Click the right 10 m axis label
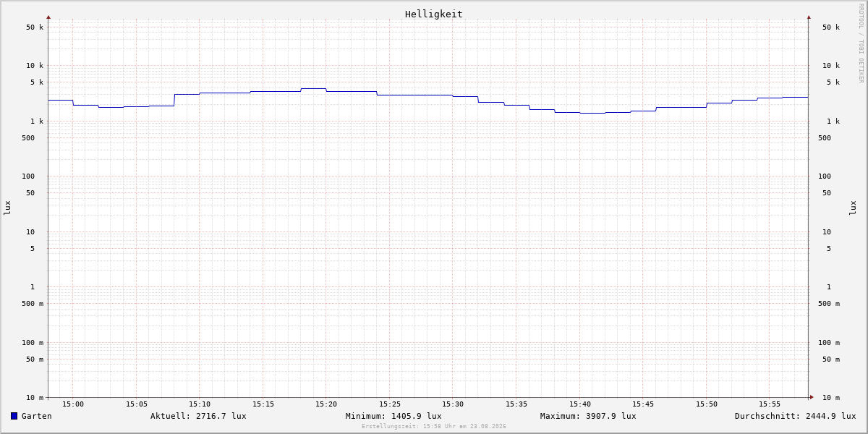The height and width of the screenshot is (434, 868). point(831,398)
